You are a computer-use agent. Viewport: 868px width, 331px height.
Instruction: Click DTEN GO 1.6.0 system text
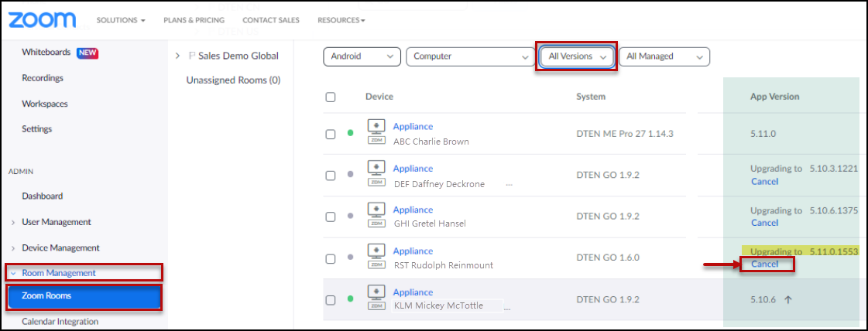point(608,258)
